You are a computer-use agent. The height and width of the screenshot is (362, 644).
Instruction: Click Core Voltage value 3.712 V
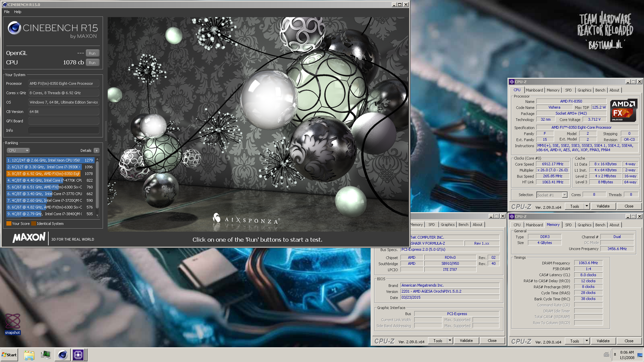pos(594,119)
